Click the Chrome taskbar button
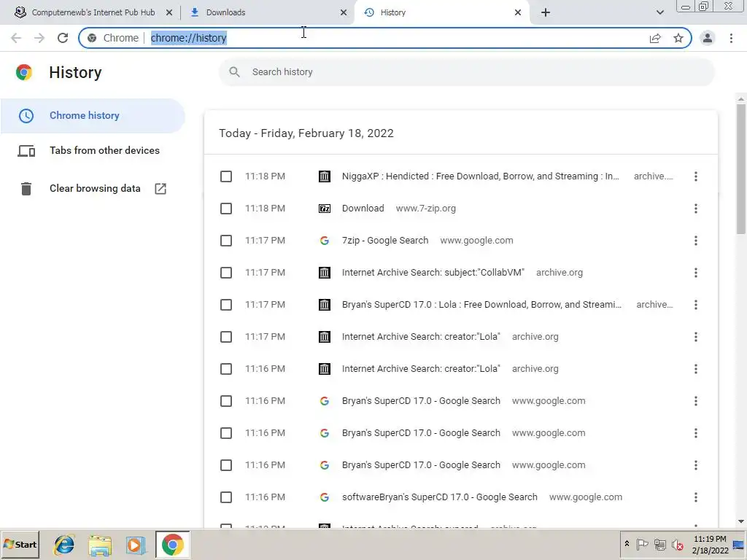Screen dimensions: 747x560 click(x=172, y=544)
